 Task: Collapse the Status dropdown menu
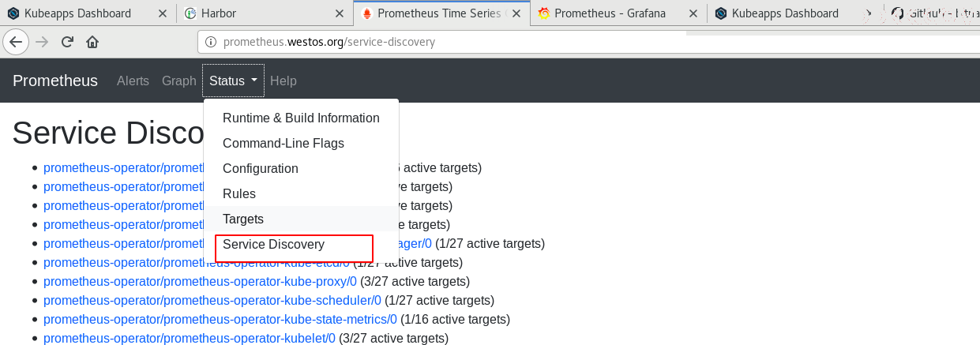point(234,81)
